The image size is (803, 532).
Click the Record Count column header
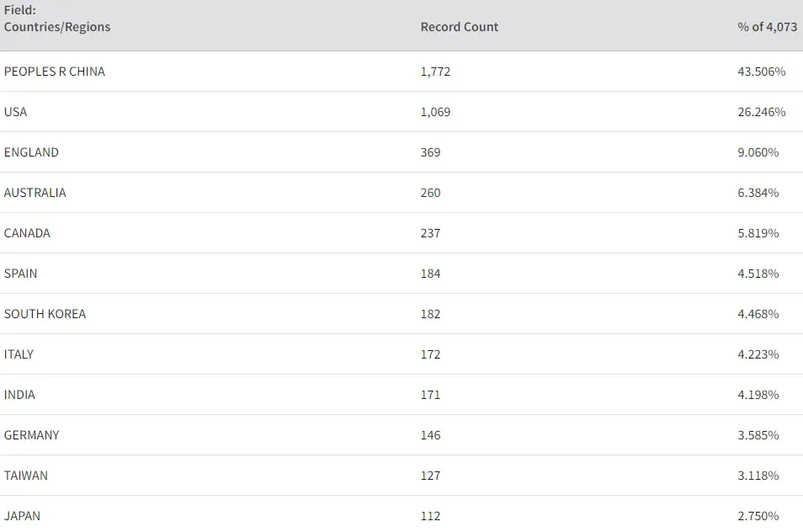point(459,27)
